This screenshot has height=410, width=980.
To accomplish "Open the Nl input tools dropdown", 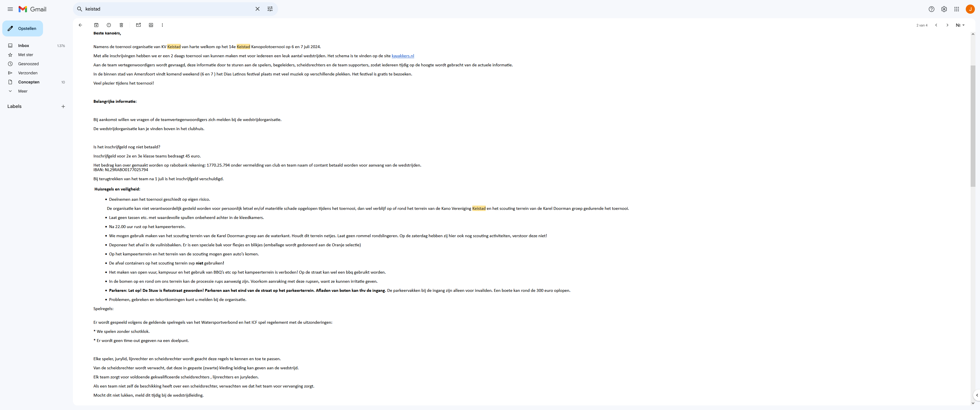I will (960, 25).
